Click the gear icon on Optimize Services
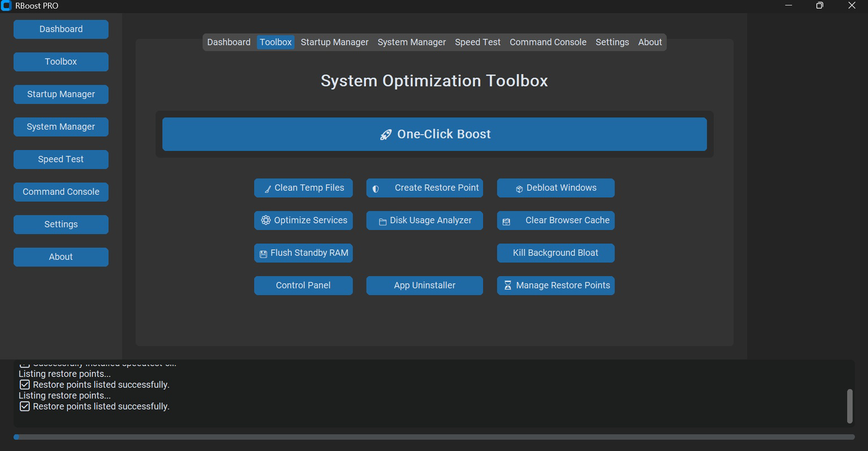The image size is (868, 451). click(x=266, y=220)
